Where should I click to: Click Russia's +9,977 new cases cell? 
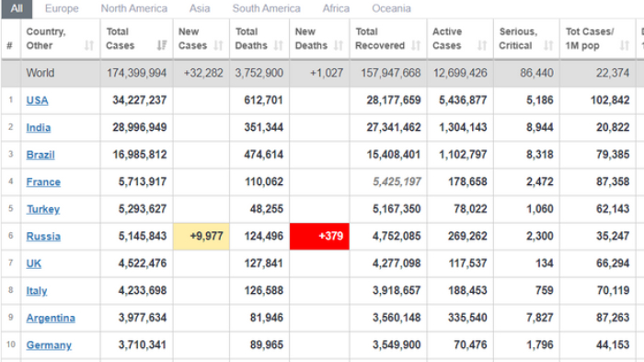tap(201, 236)
